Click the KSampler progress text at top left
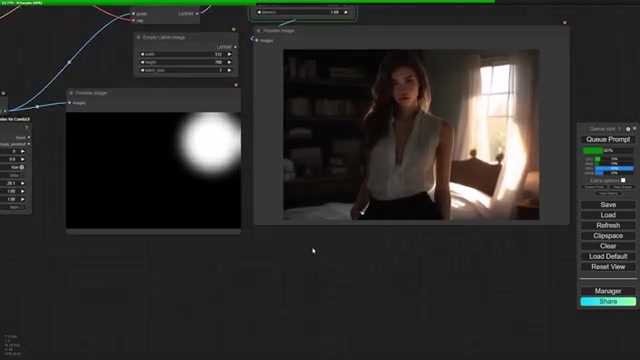This screenshot has height=360, width=640. click(x=22, y=2)
